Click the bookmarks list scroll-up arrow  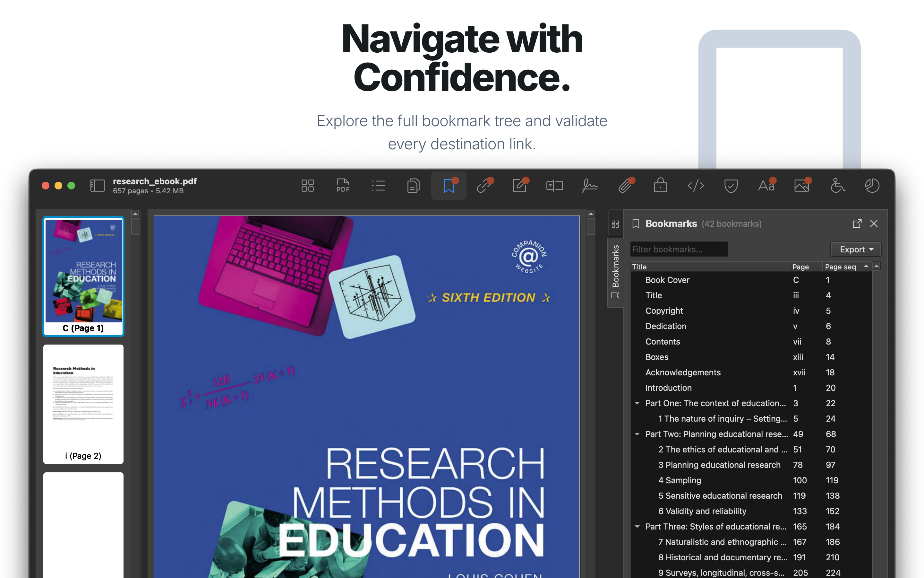[876, 266]
